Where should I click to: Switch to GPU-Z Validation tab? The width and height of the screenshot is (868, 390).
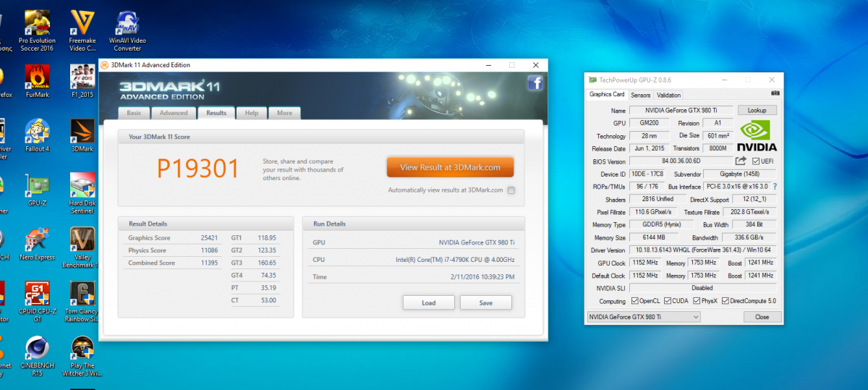[x=668, y=95]
